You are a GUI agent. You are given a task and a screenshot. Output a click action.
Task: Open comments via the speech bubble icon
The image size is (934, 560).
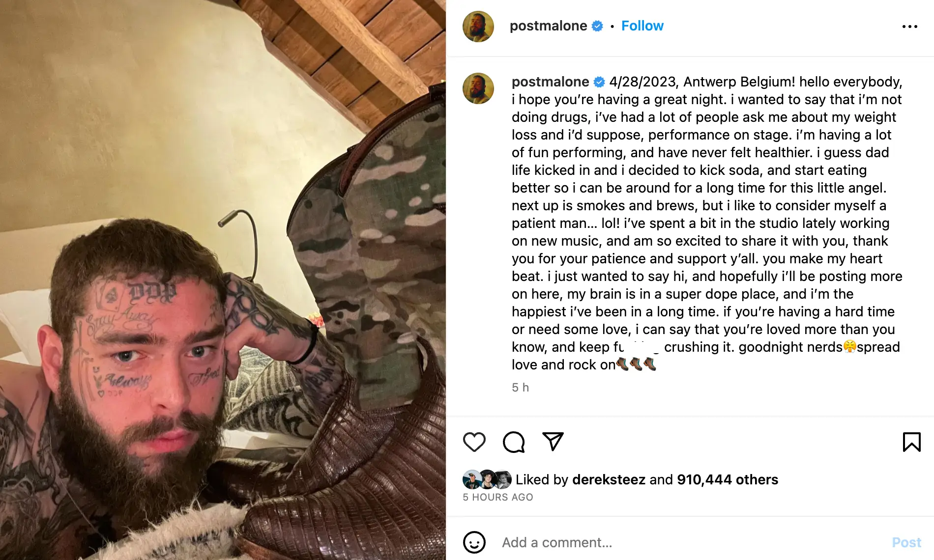[514, 442]
